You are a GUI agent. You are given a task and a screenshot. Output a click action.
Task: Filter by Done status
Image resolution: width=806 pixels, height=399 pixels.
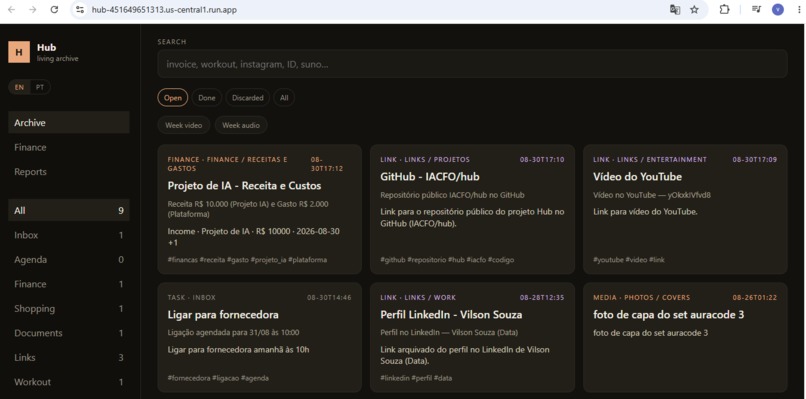click(x=207, y=98)
